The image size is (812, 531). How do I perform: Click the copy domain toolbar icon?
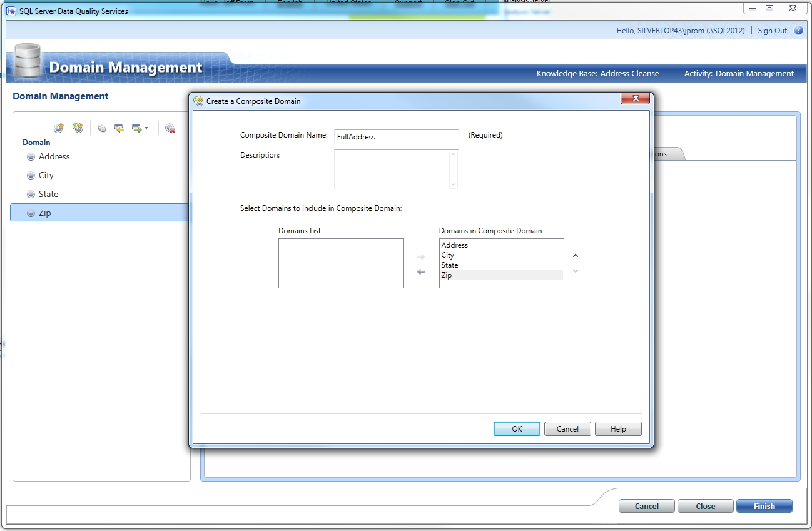click(102, 128)
